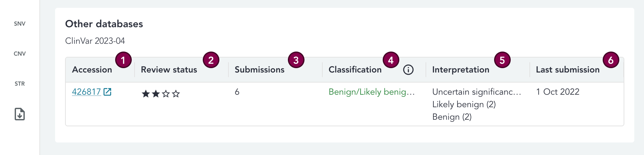The image size is (644, 155).
Task: Open external link icon beside 426817
Action: [107, 92]
